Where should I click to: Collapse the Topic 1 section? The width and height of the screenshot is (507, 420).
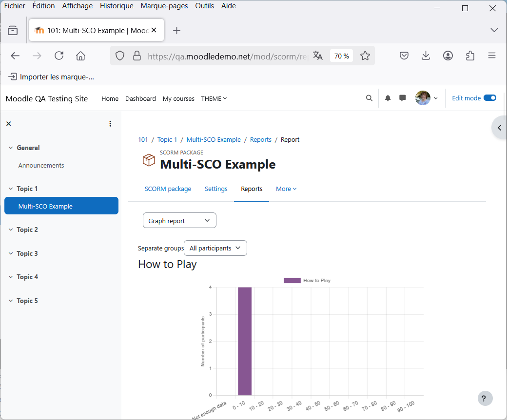pyautogui.click(x=11, y=189)
